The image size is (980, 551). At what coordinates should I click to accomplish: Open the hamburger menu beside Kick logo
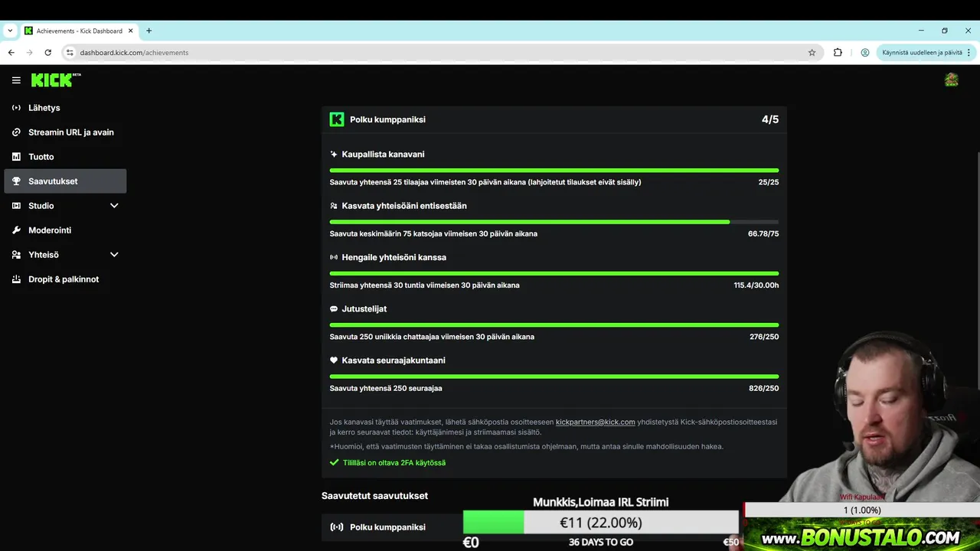(x=16, y=80)
